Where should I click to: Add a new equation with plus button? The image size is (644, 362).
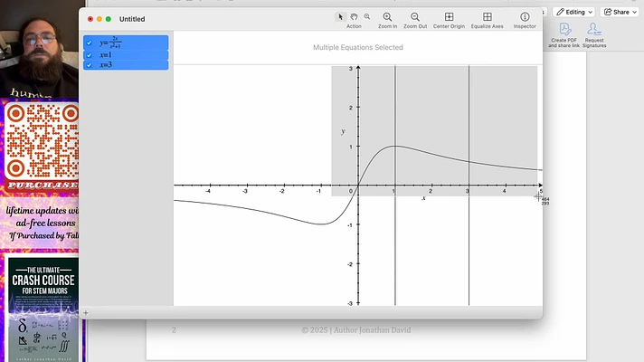pos(86,313)
